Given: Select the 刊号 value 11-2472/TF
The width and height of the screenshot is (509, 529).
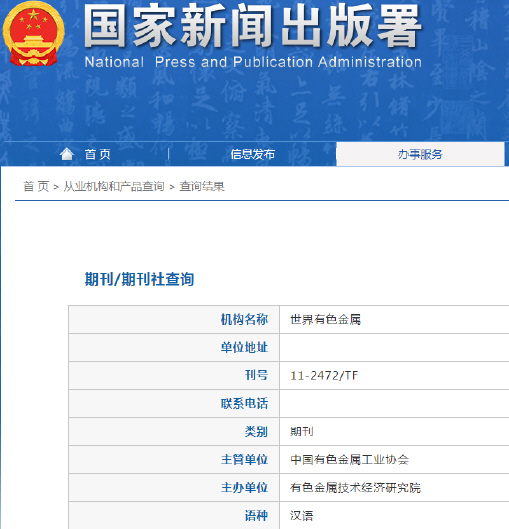Looking at the screenshot, I should 324,375.
